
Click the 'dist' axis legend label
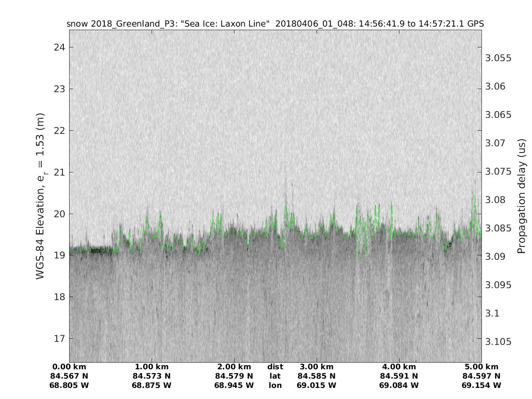(275, 367)
